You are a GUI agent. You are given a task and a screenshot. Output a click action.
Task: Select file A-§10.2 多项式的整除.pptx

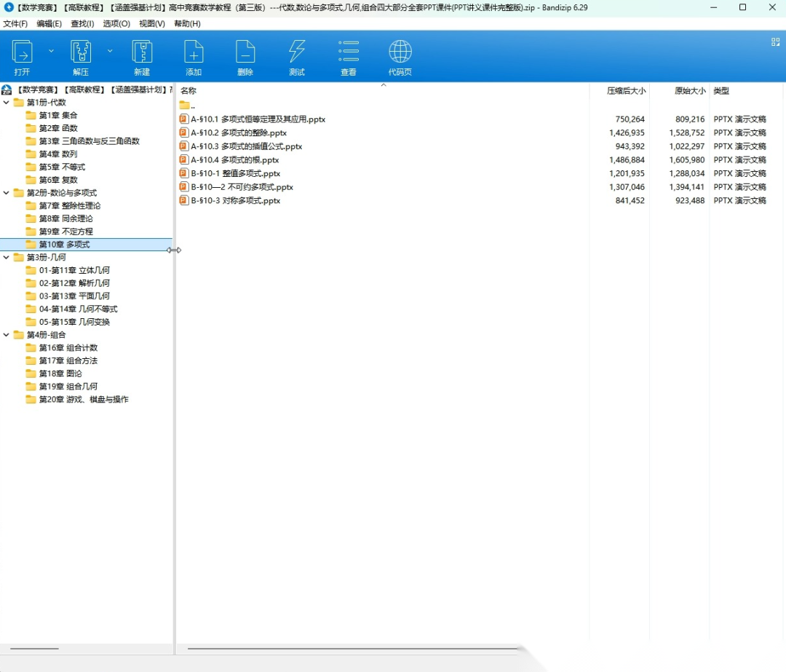click(x=239, y=133)
